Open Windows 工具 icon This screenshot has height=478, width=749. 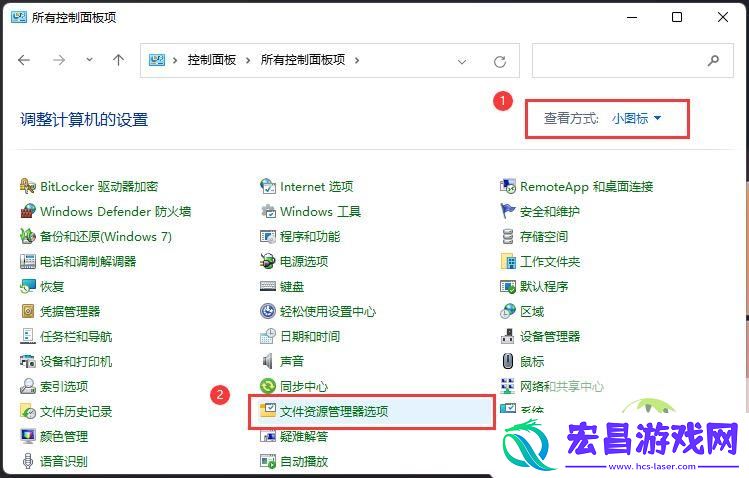[x=268, y=211]
